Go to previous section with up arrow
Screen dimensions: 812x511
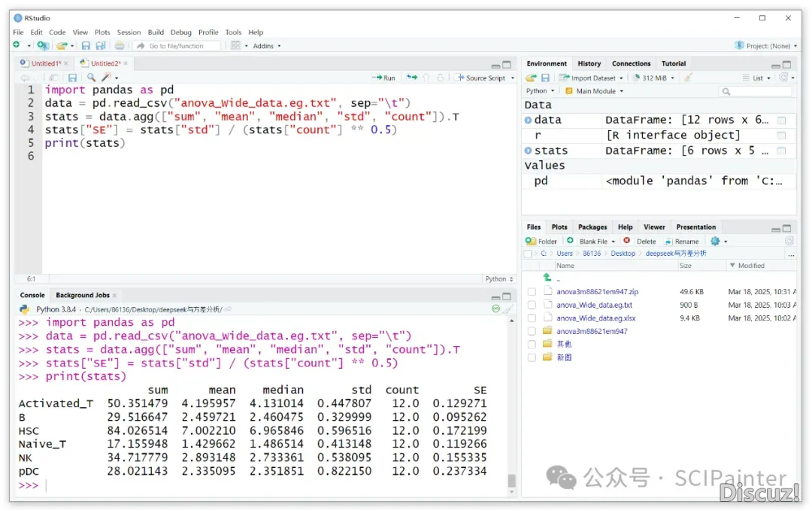click(426, 78)
